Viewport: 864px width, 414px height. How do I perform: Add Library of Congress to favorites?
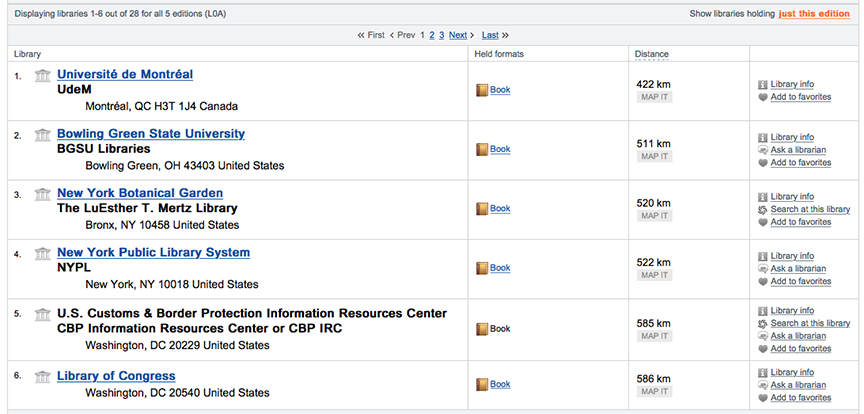point(801,398)
